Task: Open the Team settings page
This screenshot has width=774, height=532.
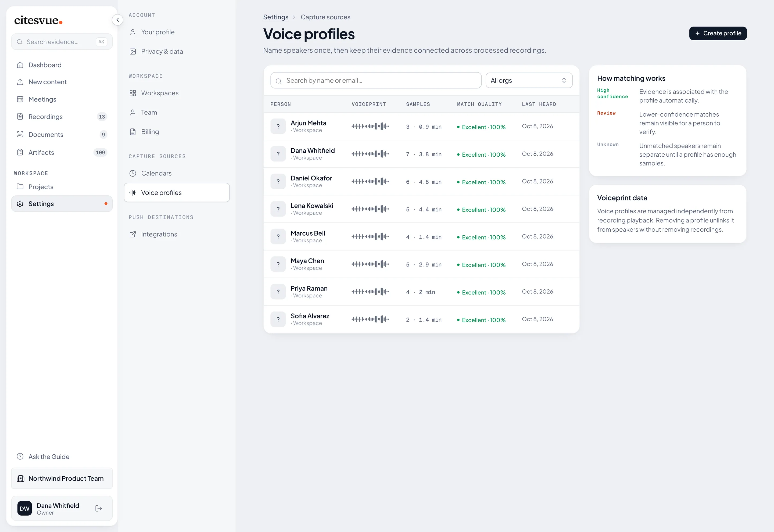Action: click(176, 113)
